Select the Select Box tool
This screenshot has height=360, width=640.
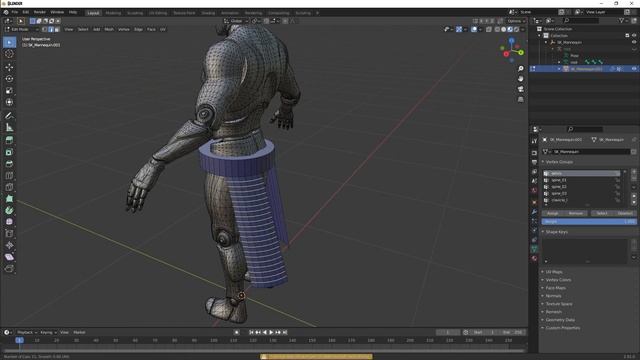[9, 42]
